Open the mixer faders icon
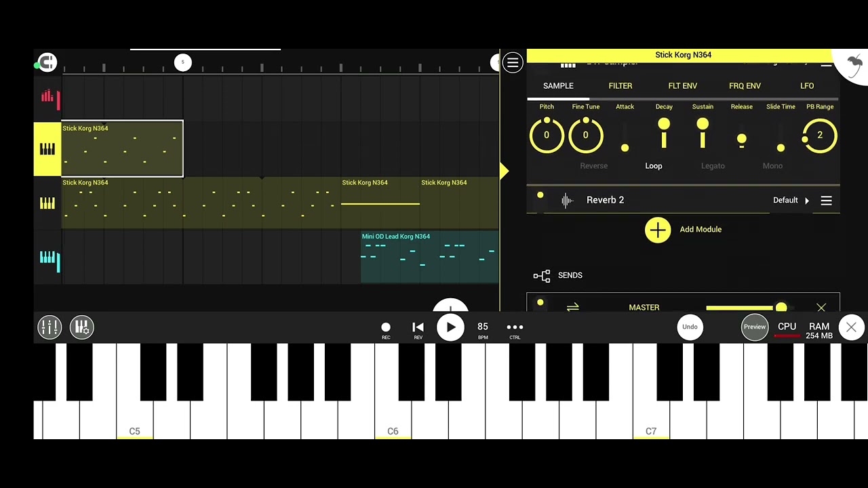Screen dimensions: 868x488 (x=50, y=327)
